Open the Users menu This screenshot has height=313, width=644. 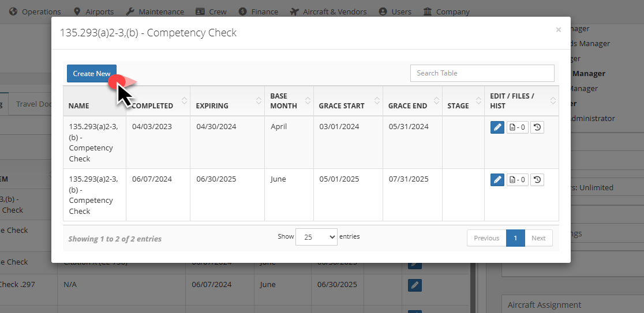click(x=395, y=12)
